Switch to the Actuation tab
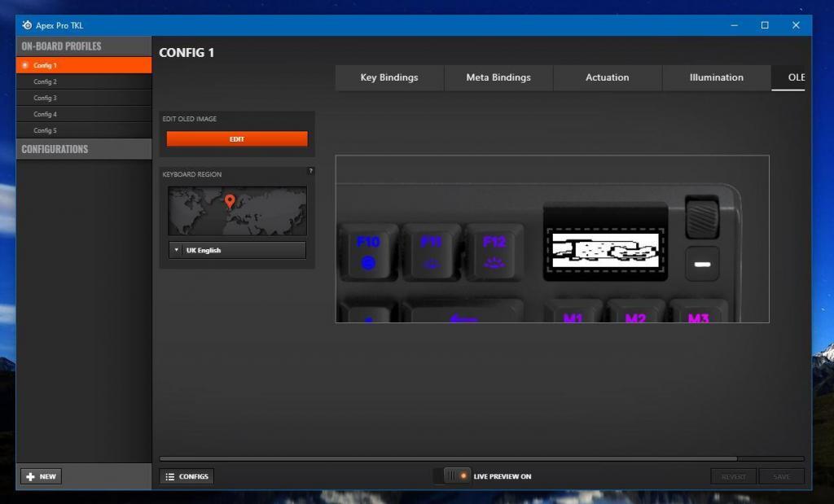Screen dimensions: 834x504 coord(607,77)
